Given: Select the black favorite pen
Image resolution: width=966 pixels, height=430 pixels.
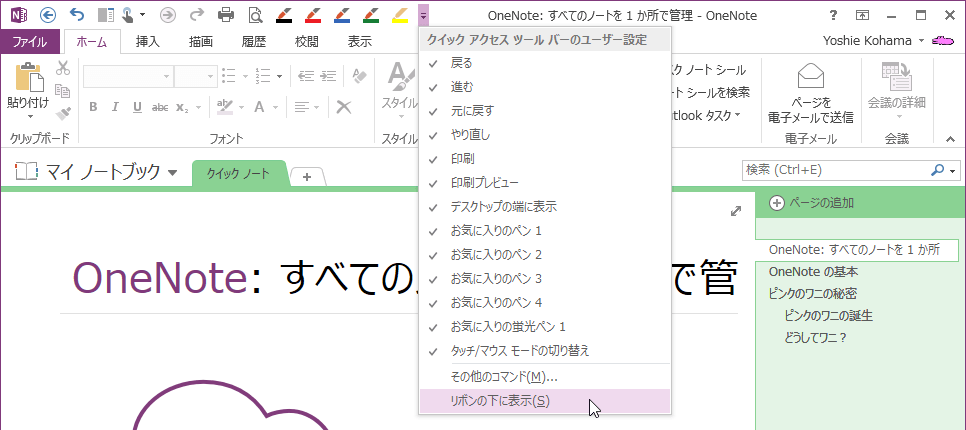Looking at the screenshot, I should coord(284,15).
